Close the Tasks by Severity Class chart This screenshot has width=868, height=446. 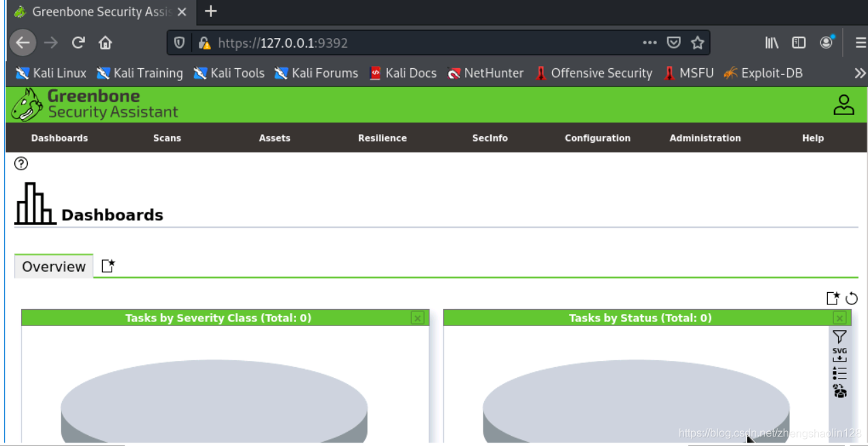[x=417, y=318]
